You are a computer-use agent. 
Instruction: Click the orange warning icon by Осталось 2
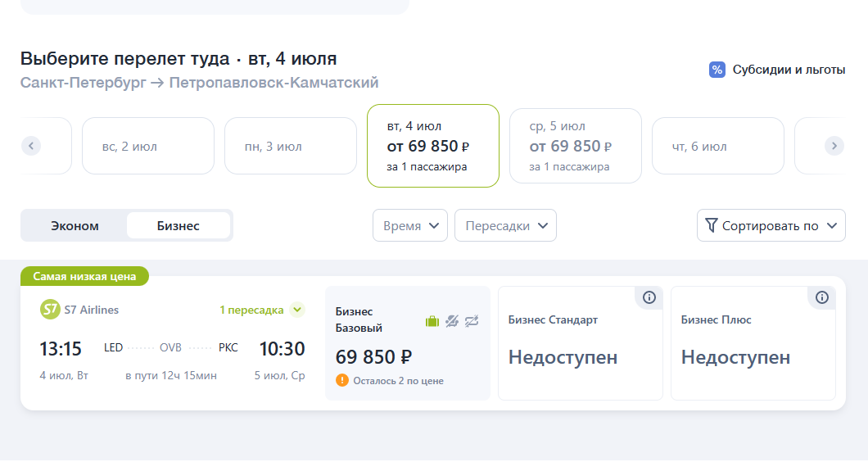pos(342,381)
